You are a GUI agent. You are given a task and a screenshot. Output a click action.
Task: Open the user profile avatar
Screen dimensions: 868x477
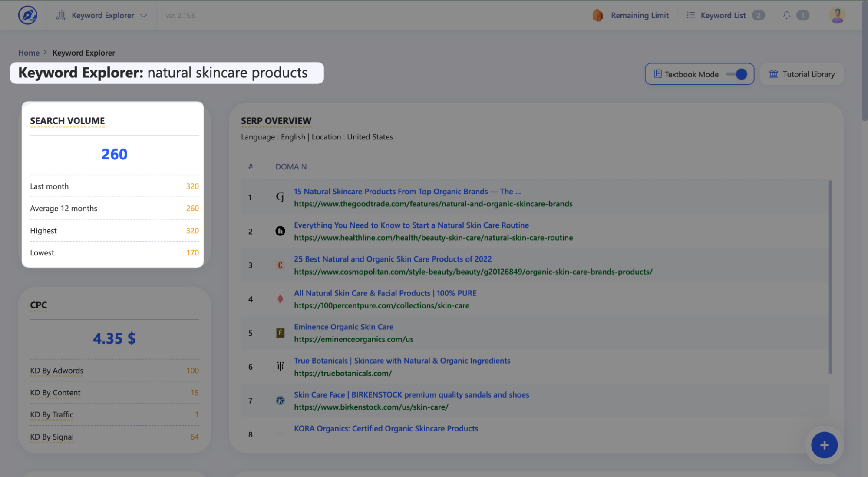click(x=837, y=15)
